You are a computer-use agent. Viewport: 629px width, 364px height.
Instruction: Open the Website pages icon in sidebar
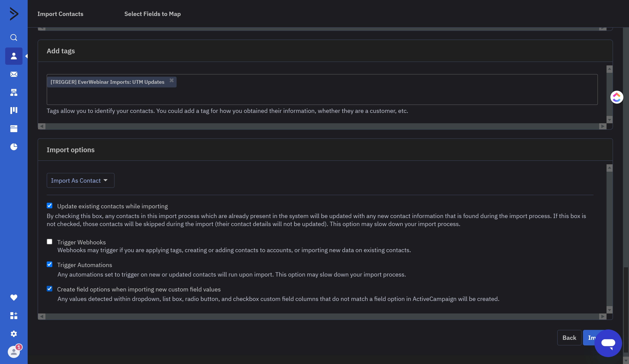click(14, 128)
